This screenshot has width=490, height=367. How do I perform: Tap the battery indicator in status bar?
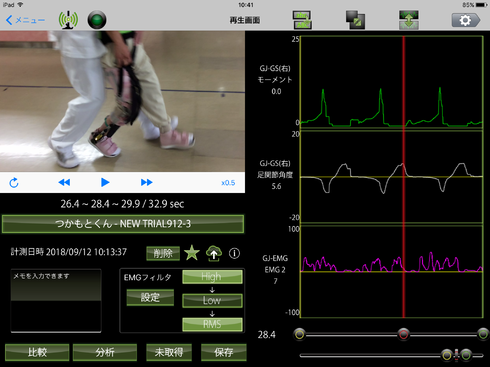click(482, 5)
